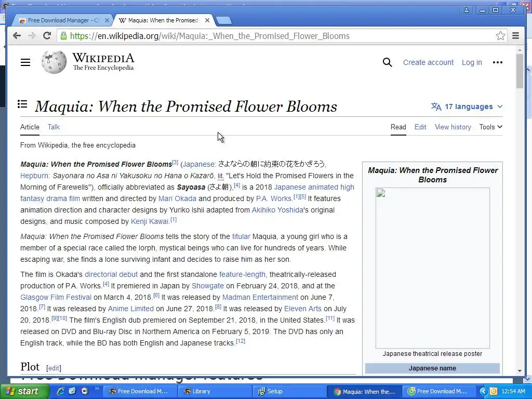Toggle the table of contents list icon

(22, 104)
